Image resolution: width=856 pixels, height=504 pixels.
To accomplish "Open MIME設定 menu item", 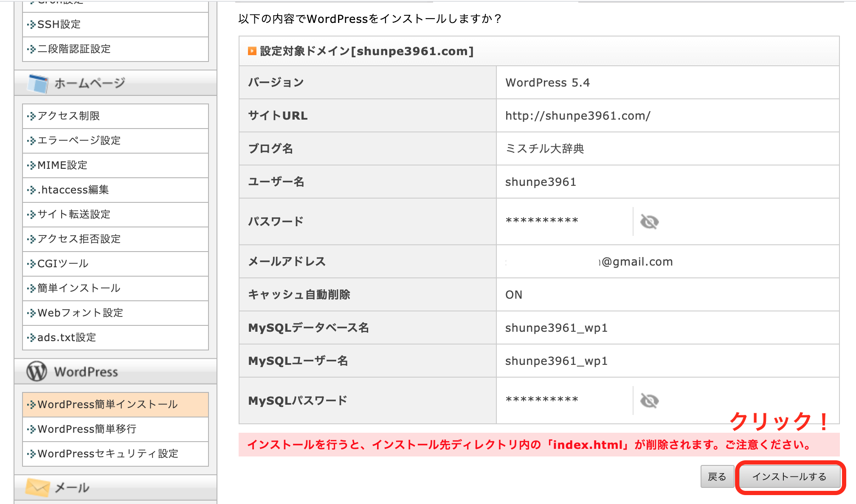I will pos(115,165).
